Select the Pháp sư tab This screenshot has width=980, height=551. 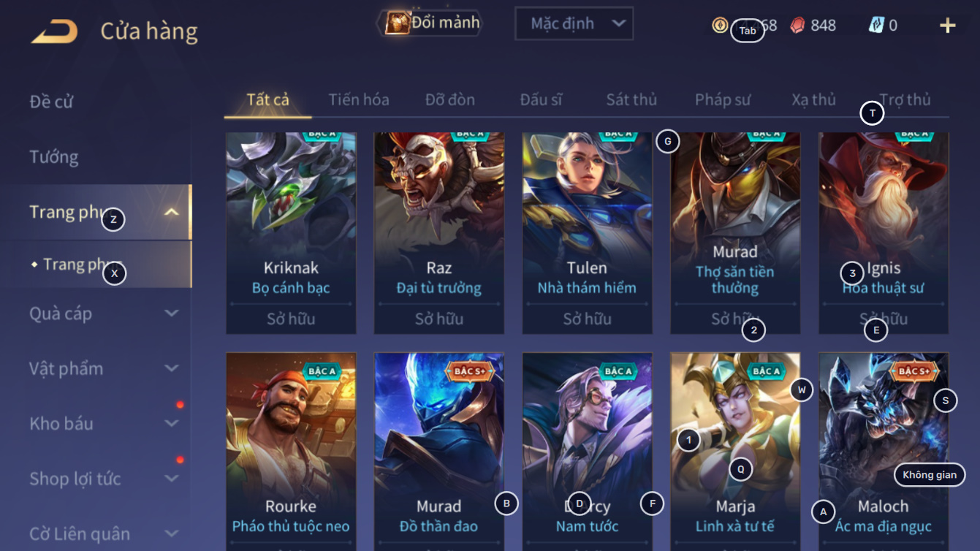tap(723, 99)
